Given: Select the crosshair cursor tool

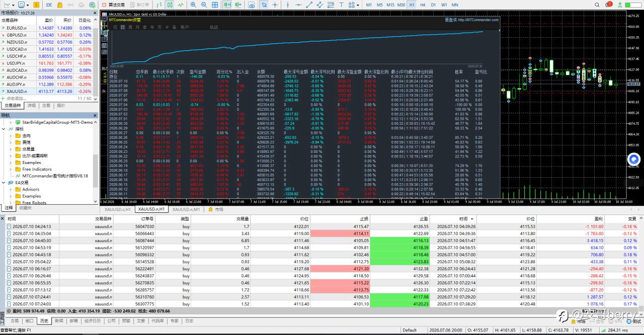Looking at the screenshot, I should (275, 5).
